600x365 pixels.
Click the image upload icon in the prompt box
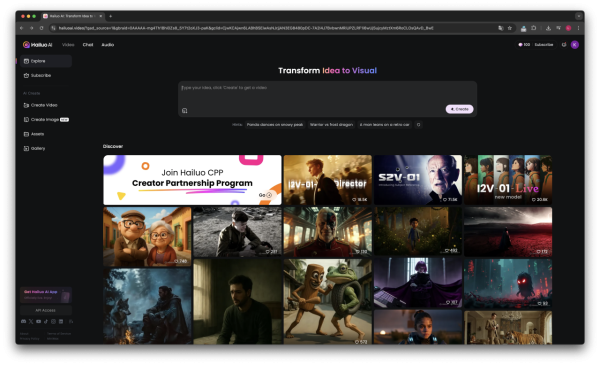184,111
